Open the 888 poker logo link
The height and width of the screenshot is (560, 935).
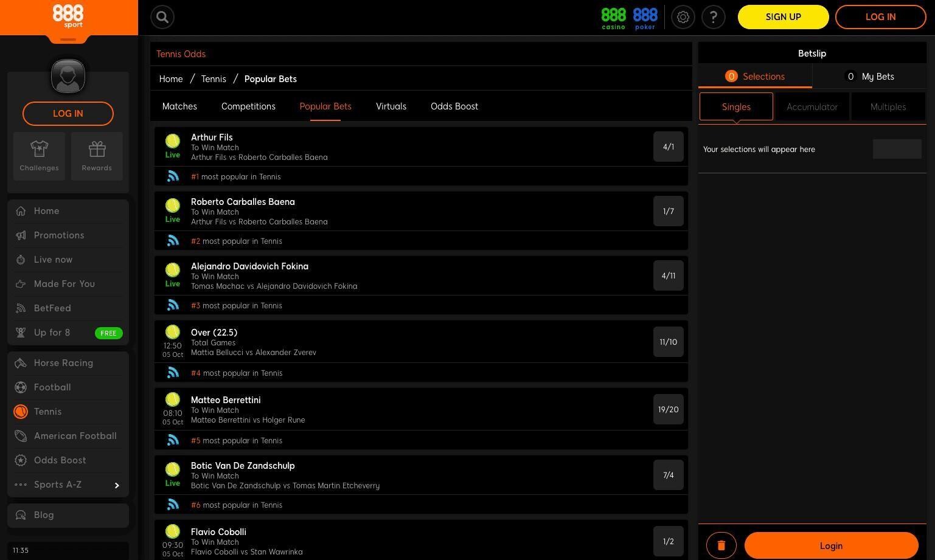tap(645, 18)
